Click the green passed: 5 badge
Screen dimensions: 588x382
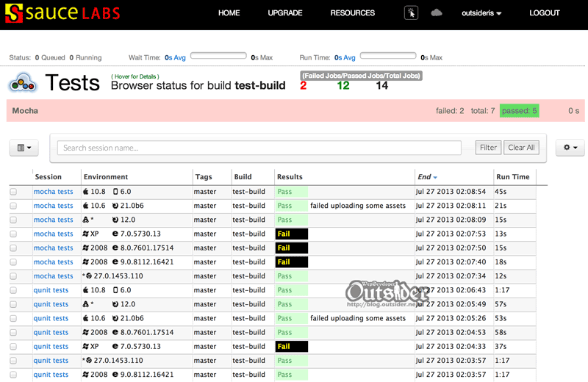coord(520,111)
